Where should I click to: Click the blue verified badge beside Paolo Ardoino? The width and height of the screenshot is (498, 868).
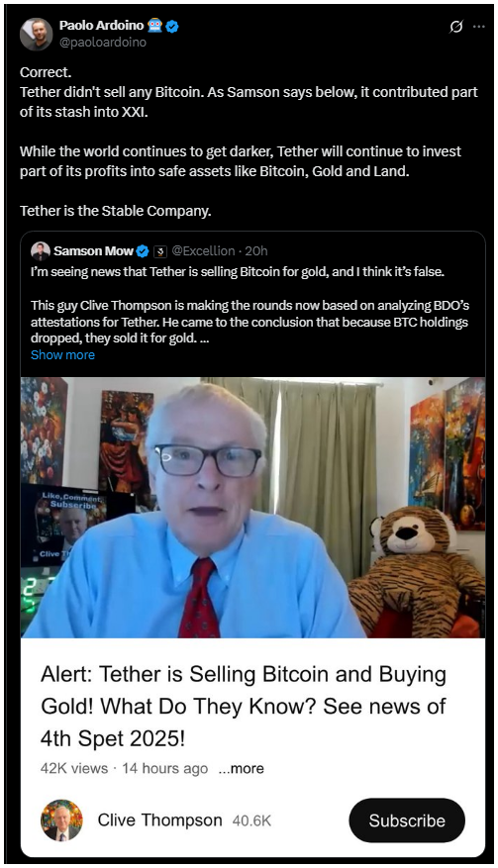[x=172, y=26]
